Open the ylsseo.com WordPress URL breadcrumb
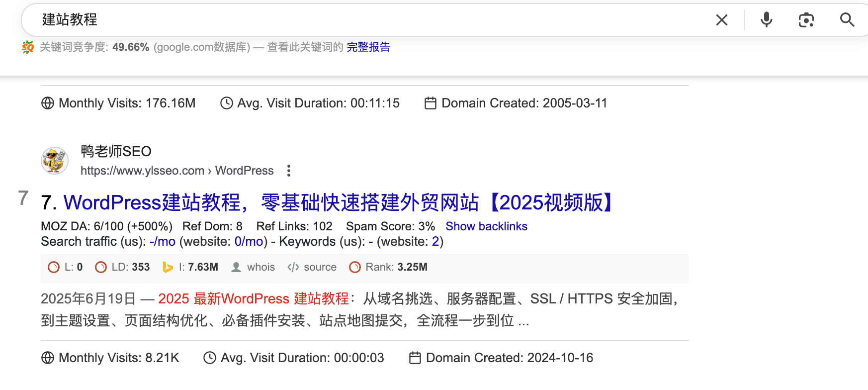The height and width of the screenshot is (390, 868). pos(177,171)
